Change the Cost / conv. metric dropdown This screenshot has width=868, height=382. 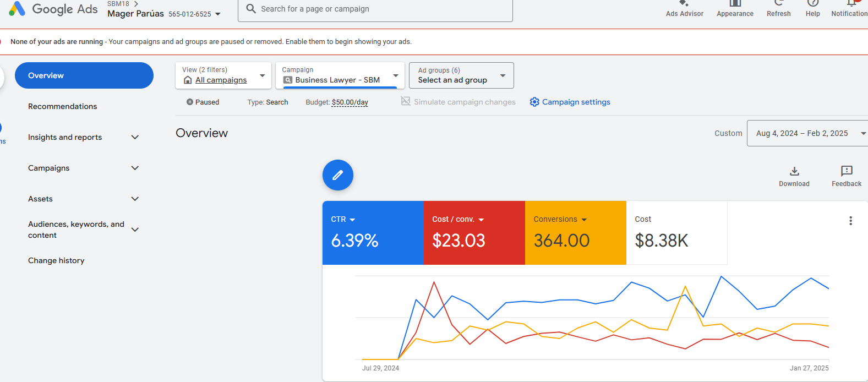pyautogui.click(x=481, y=220)
